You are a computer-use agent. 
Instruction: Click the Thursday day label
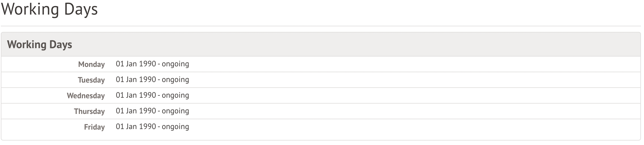89,111
